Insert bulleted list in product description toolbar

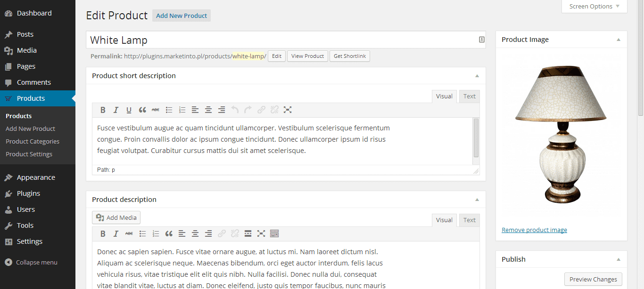point(142,234)
